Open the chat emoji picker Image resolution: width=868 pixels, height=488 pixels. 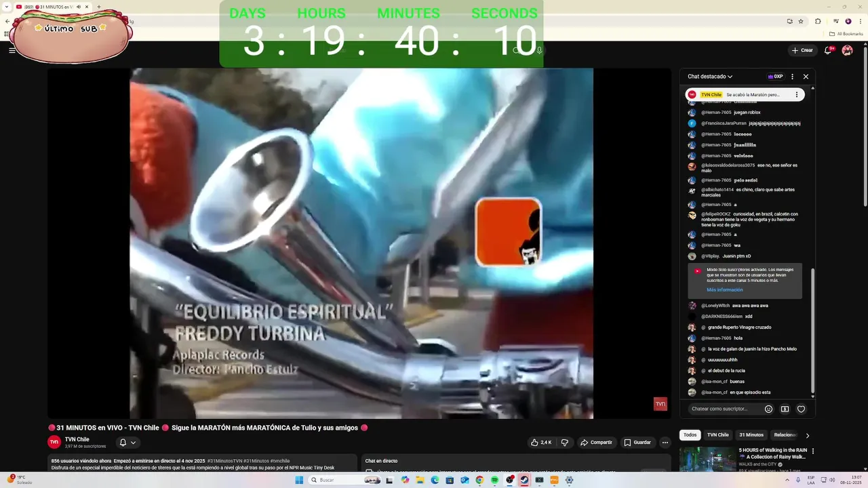[768, 409]
